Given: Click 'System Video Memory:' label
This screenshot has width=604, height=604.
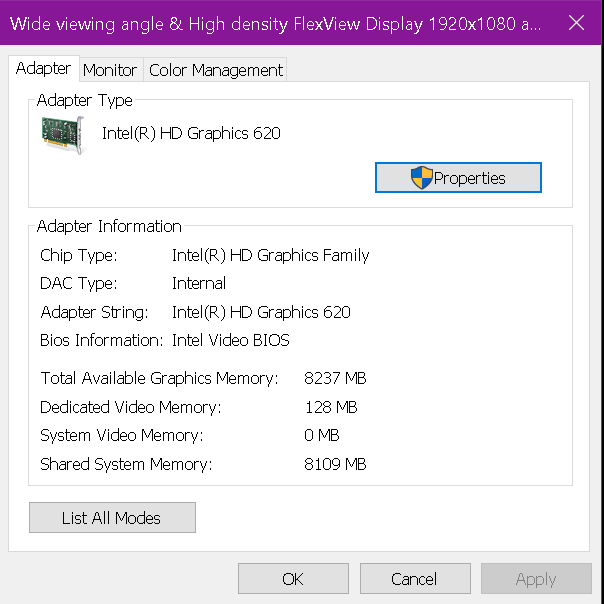Looking at the screenshot, I should (122, 436).
